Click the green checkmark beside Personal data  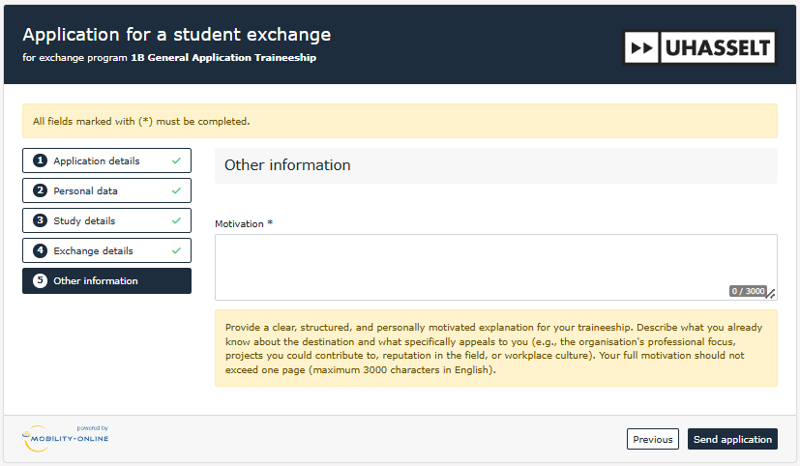[176, 191]
